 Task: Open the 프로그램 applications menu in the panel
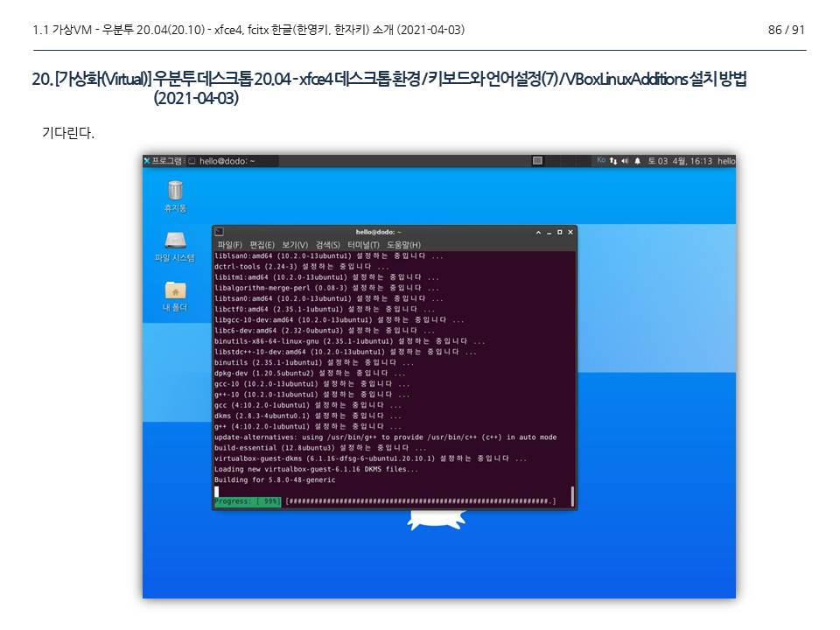(164, 161)
